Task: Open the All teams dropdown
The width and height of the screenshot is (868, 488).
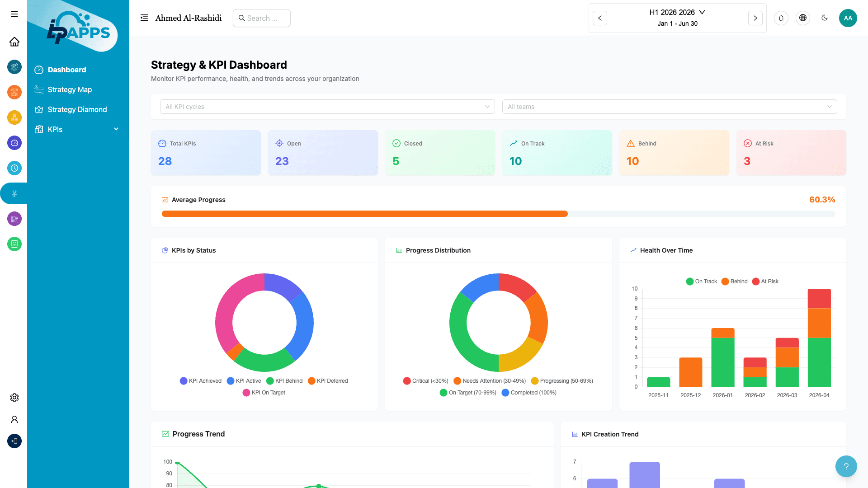Action: point(670,107)
